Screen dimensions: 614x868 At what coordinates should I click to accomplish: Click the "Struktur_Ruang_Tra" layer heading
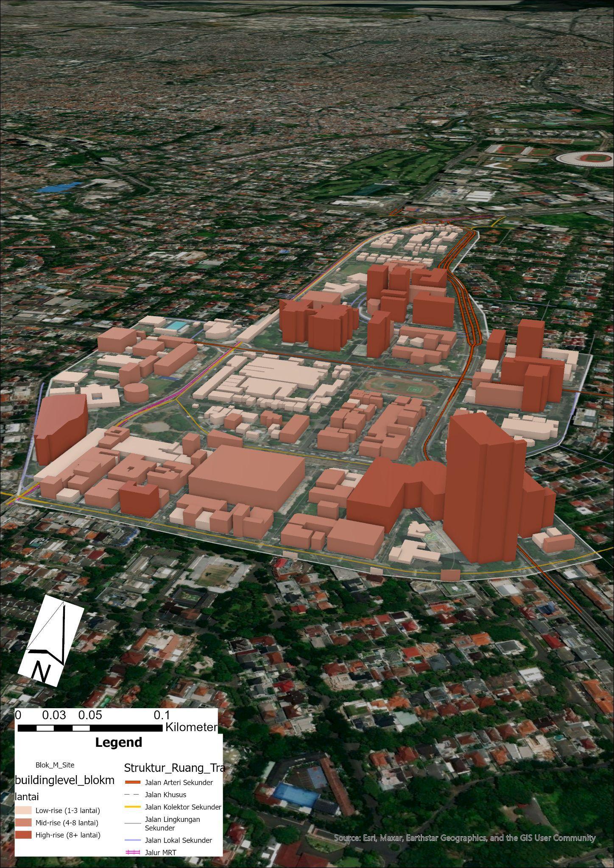174,768
